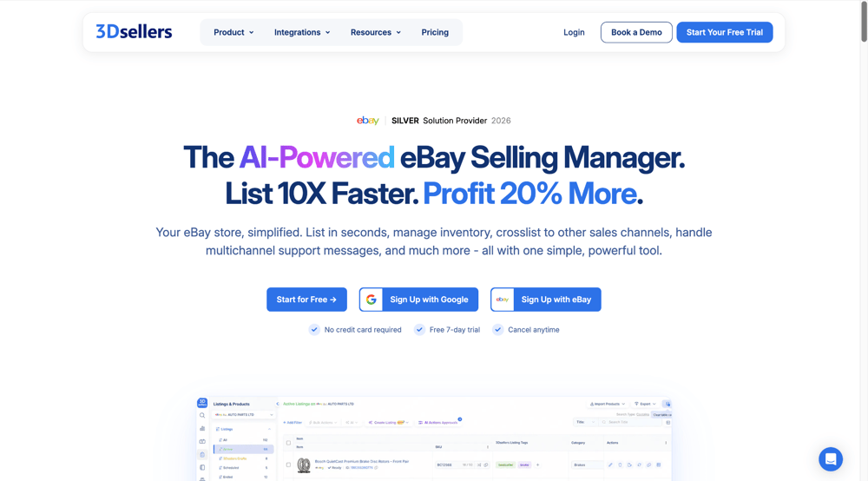The height and width of the screenshot is (481, 868).
Task: Open the AUTO PARTS LTD store selector
Action: coord(244,414)
